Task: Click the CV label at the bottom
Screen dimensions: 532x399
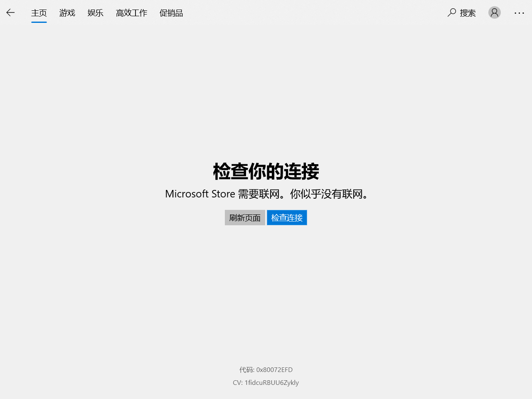Action: (237, 382)
